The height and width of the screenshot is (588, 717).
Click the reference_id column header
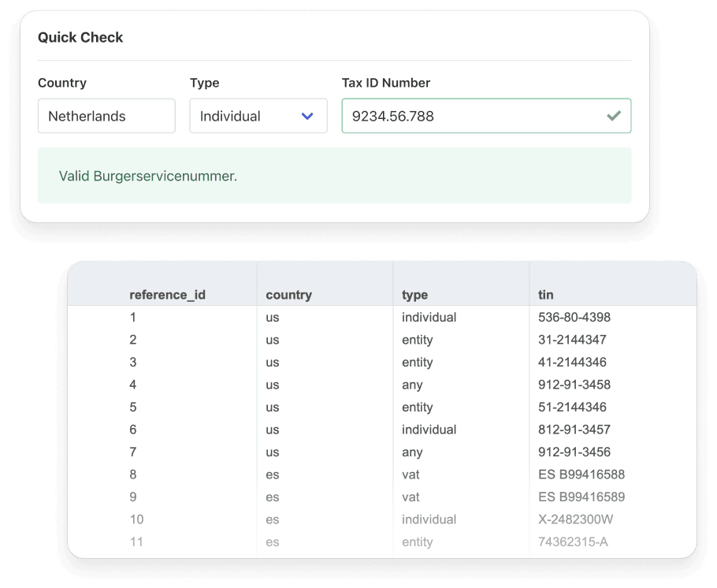tap(168, 294)
